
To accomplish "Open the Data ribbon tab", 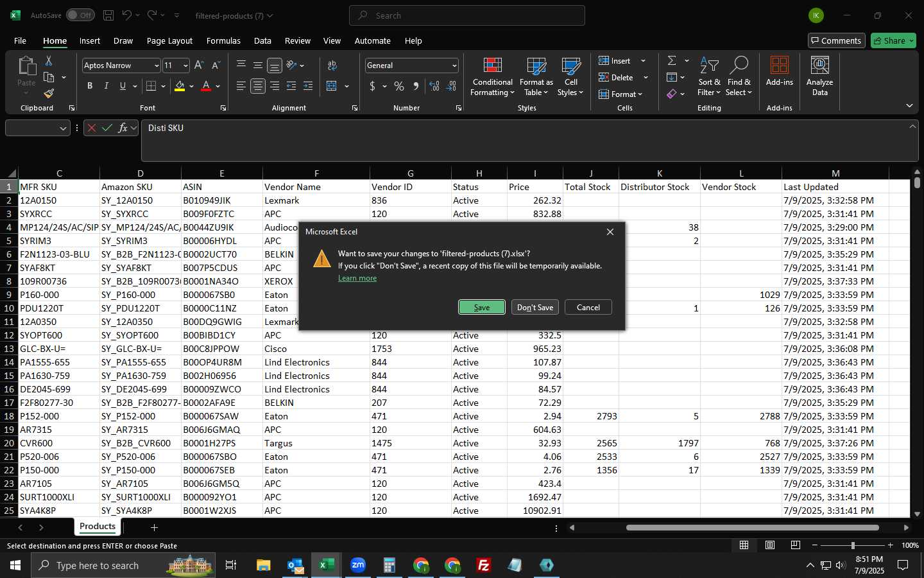I will (262, 40).
